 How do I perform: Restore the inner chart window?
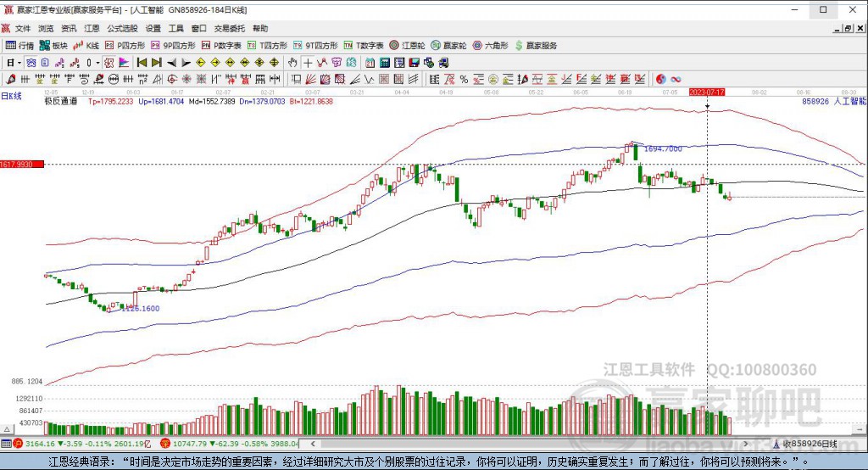coord(848,28)
